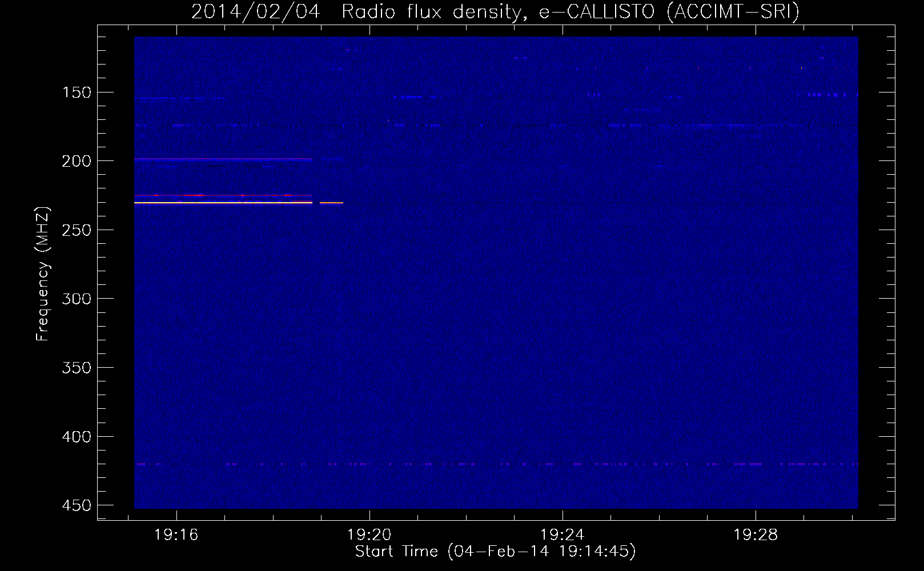Click the 19:28 time tick label
924x571 pixels.
756,535
